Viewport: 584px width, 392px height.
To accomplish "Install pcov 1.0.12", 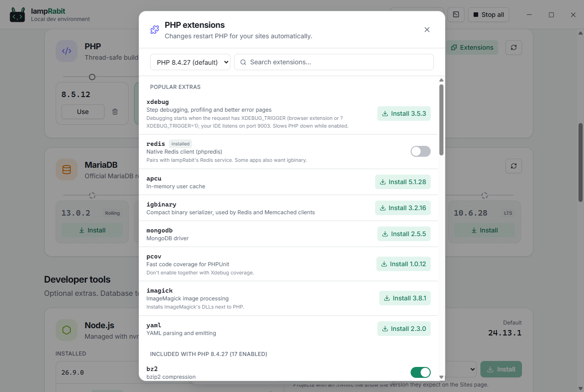I will (x=403, y=264).
